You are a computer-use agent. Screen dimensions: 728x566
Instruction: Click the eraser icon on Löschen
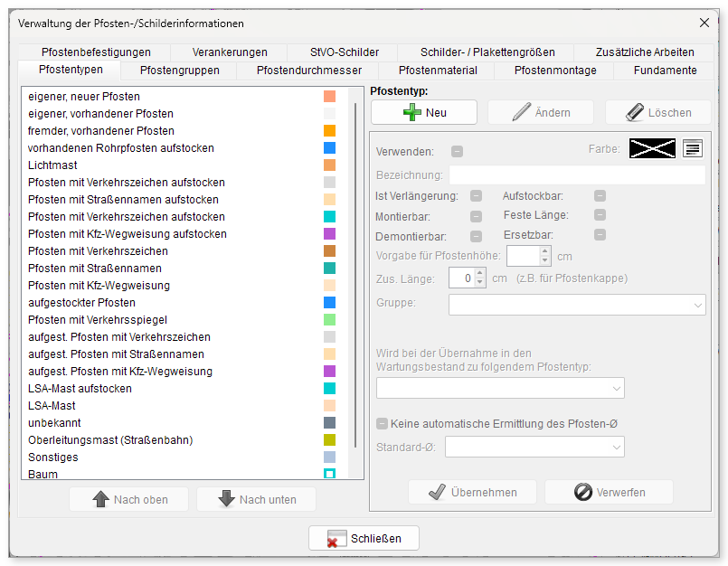(634, 112)
